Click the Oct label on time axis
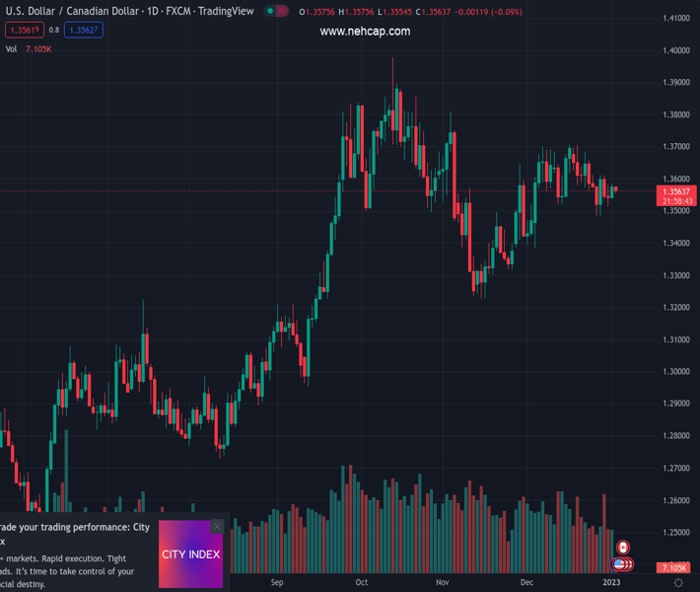 pos(362,582)
